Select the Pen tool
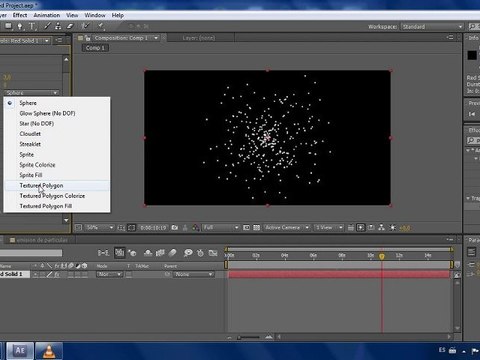480x360 pixels. 20,26
